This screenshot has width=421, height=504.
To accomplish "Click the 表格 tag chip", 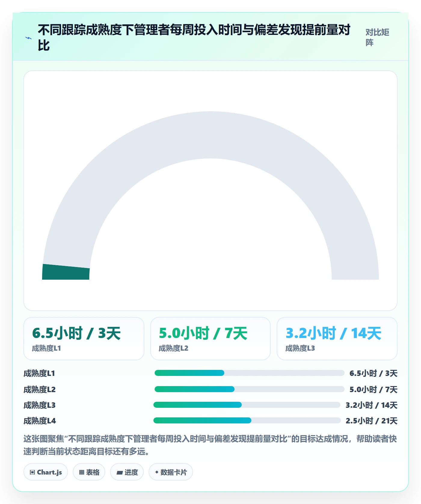I will (x=89, y=472).
